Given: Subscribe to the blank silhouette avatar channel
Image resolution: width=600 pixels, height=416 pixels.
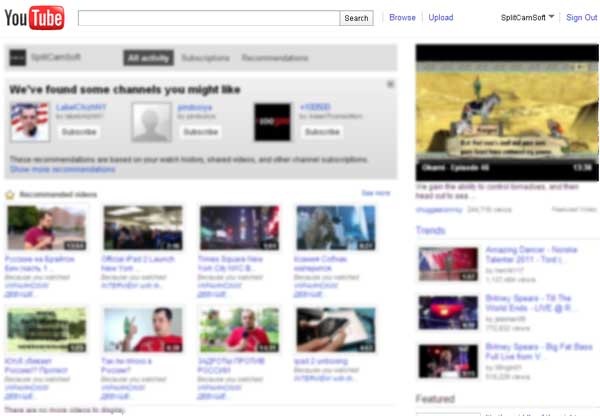Looking at the screenshot, I should pyautogui.click(x=201, y=132).
